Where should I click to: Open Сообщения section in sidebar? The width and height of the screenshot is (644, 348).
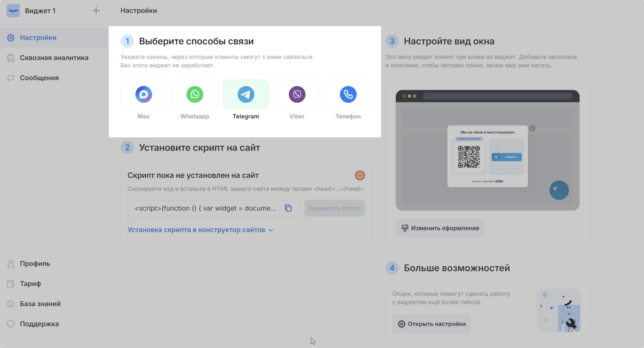click(x=39, y=78)
